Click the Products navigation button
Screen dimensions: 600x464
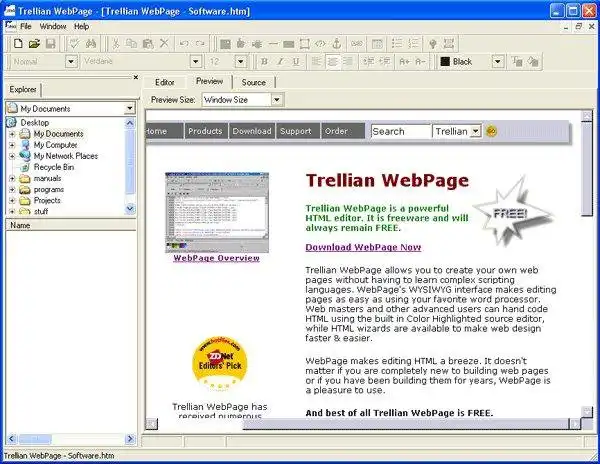205,131
